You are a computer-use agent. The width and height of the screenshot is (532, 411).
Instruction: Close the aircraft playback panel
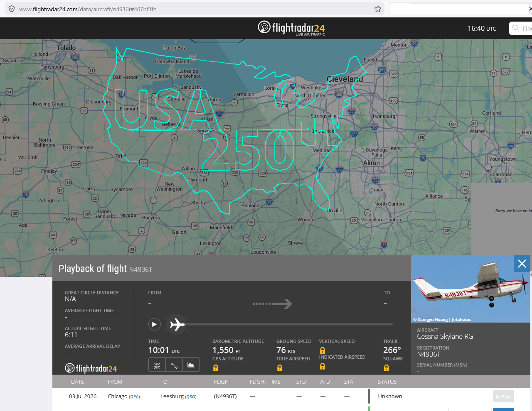[522, 264]
